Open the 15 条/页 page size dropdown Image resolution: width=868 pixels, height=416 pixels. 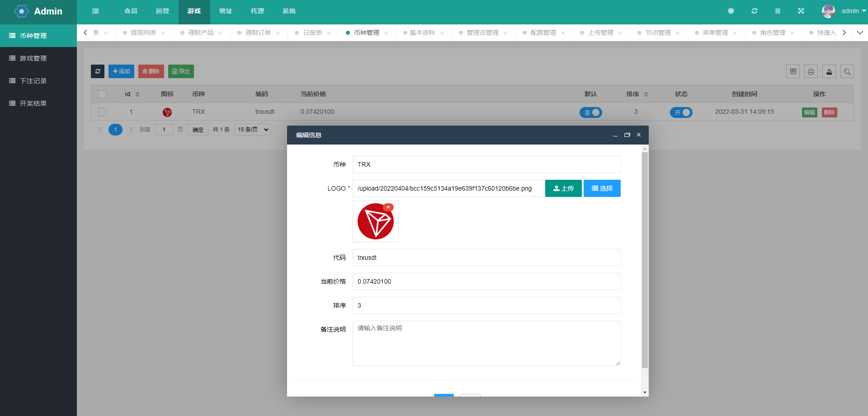(252, 130)
